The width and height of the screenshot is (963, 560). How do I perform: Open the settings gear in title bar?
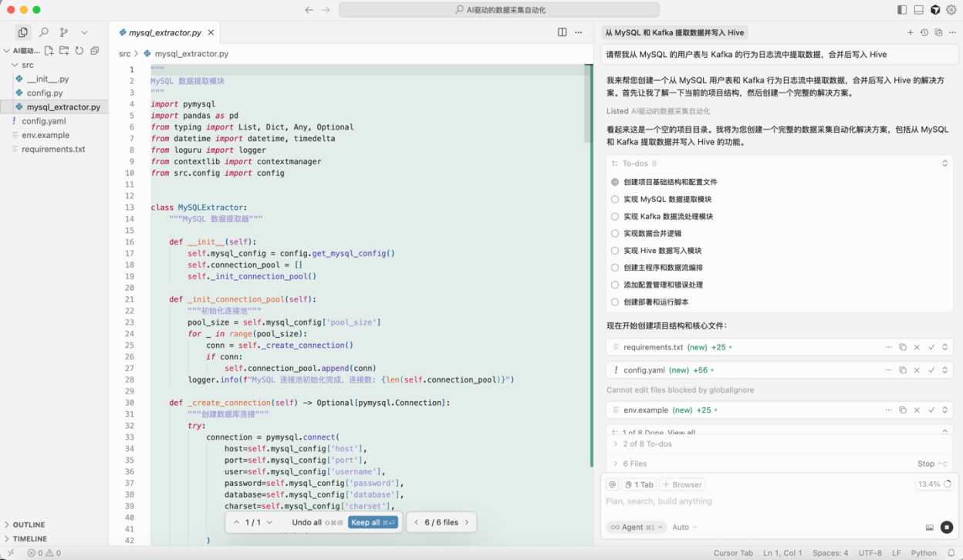coord(951,10)
